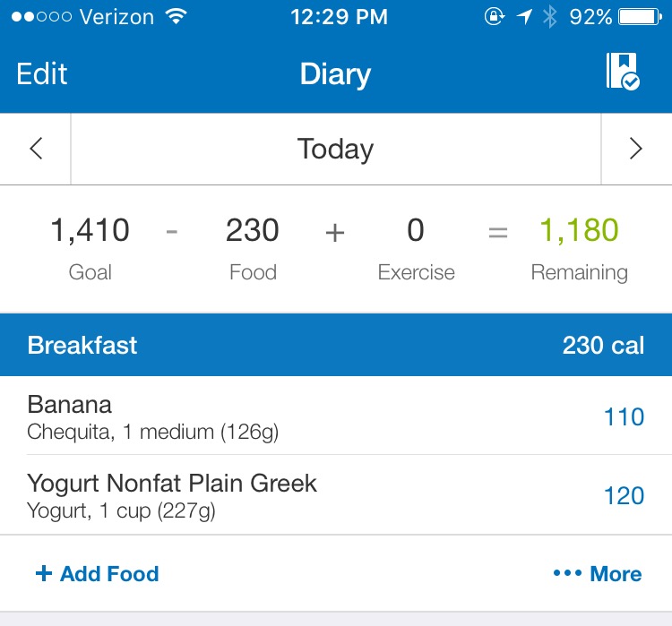The image size is (672, 626).
Task: Open the Yogurt Nonfat Plain Greek entry
Action: coord(336,495)
